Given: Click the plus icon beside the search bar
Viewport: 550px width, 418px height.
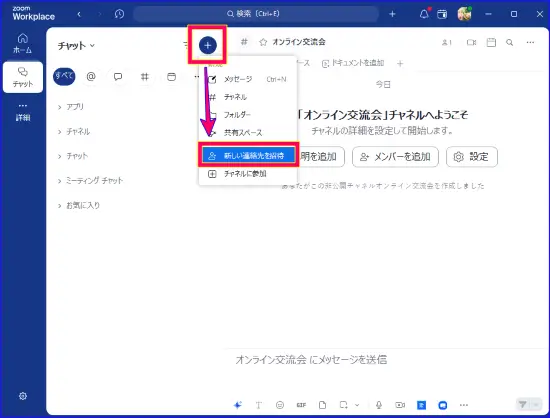Looking at the screenshot, I should tap(392, 14).
